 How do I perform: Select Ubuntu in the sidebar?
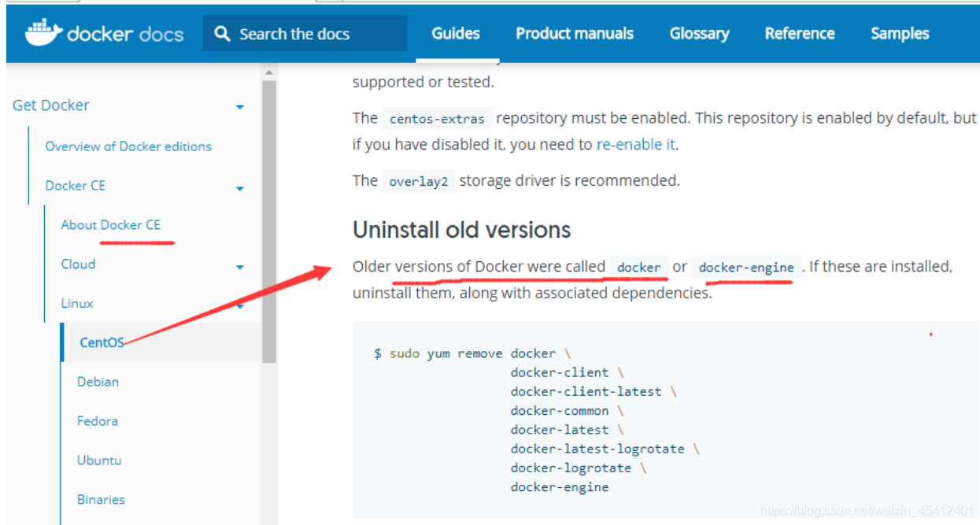(x=99, y=460)
